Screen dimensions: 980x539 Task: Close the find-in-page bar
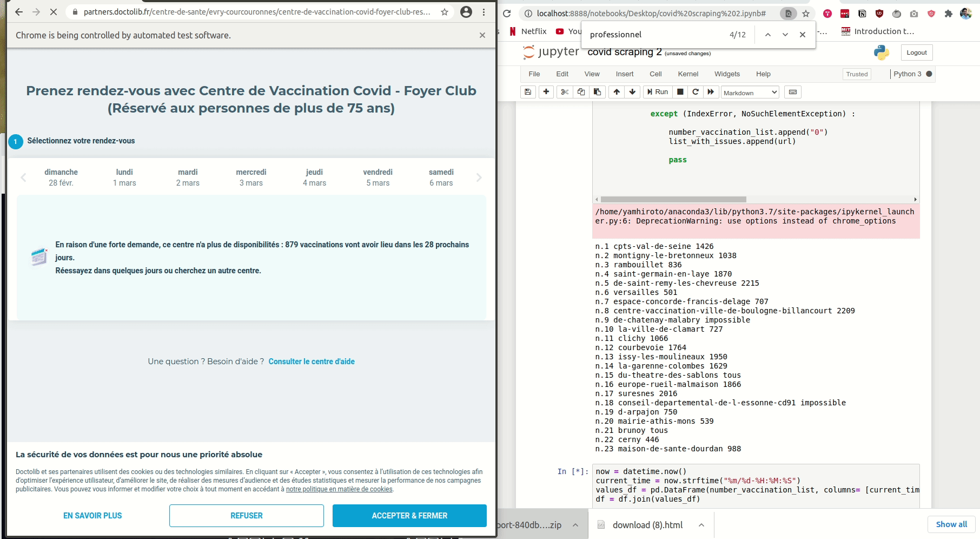pyautogui.click(x=803, y=35)
